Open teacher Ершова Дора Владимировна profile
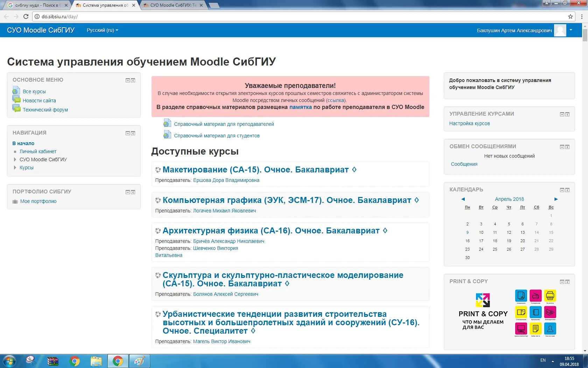 pos(226,180)
